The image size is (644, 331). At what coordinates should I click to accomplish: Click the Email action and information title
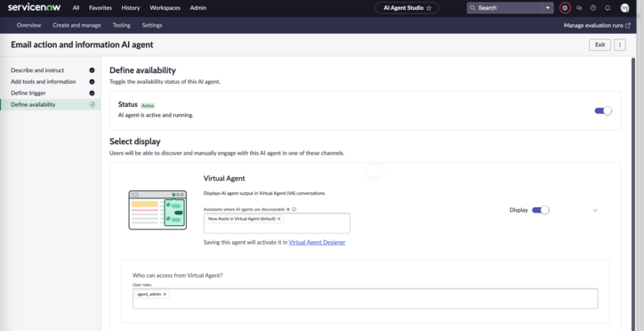coord(82,44)
